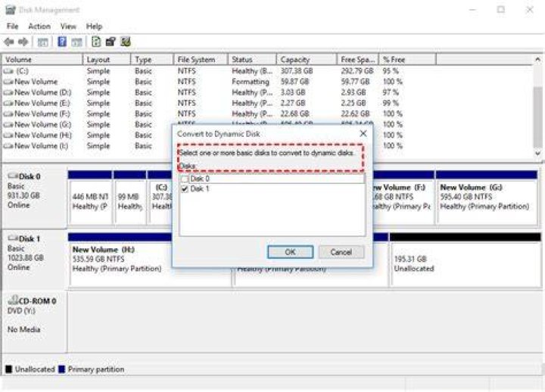
Task: Open the Help menu
Action: coord(94,26)
